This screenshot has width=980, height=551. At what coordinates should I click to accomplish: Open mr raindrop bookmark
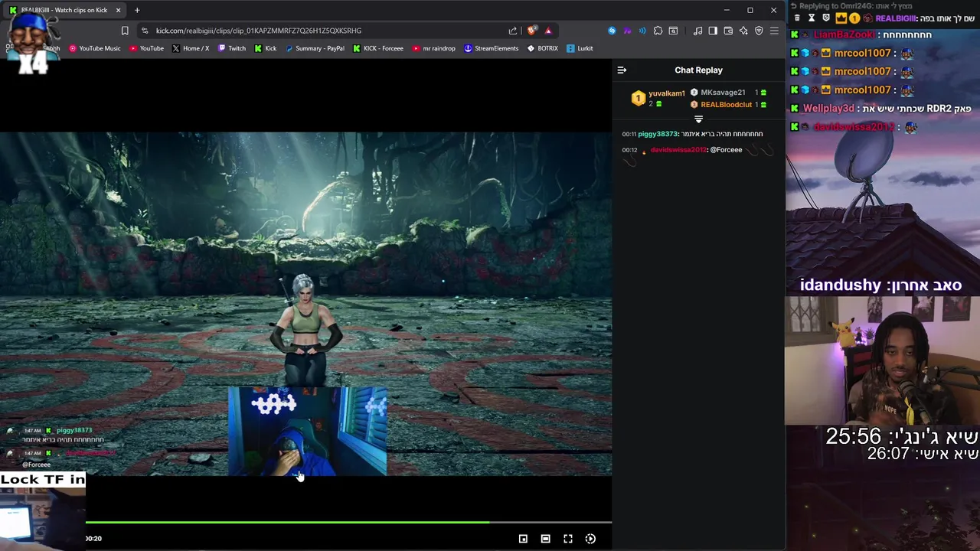433,48
